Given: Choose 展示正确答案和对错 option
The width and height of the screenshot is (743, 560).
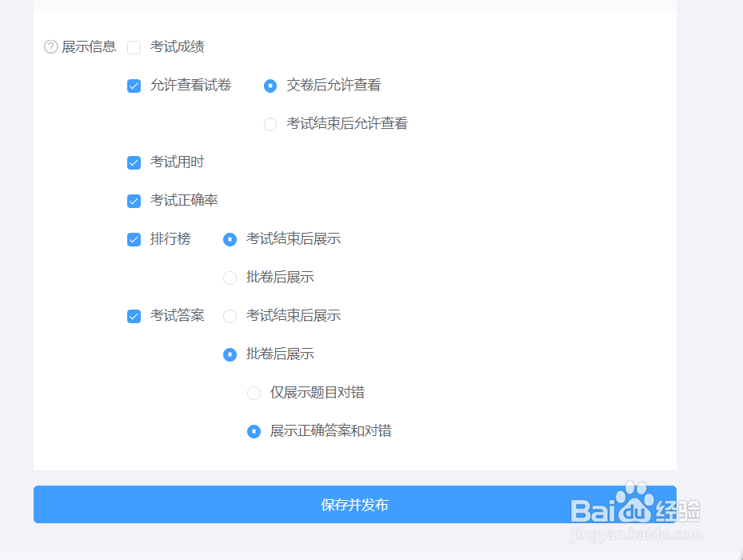Looking at the screenshot, I should point(254,431).
